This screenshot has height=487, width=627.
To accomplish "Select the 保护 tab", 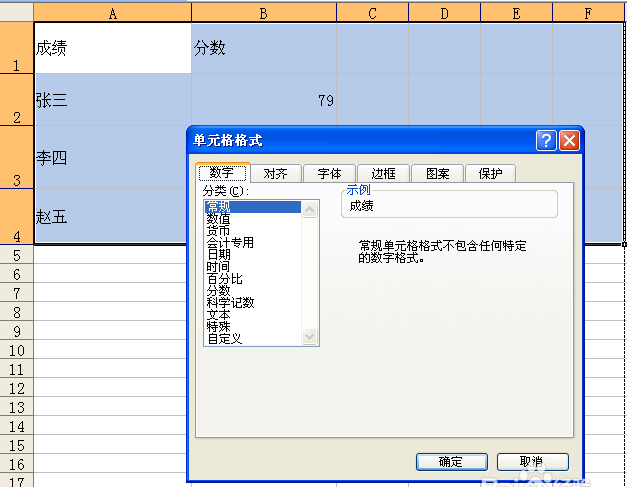I will coord(491,174).
